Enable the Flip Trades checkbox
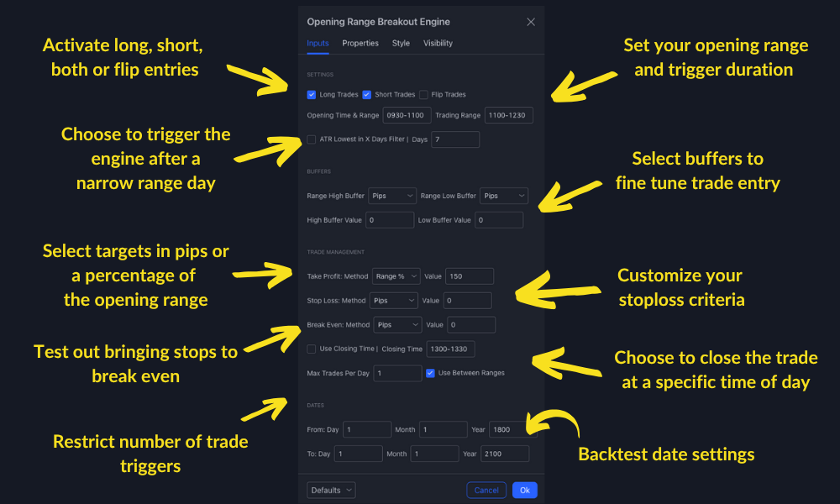Viewport: 840px width, 504px height. click(423, 95)
